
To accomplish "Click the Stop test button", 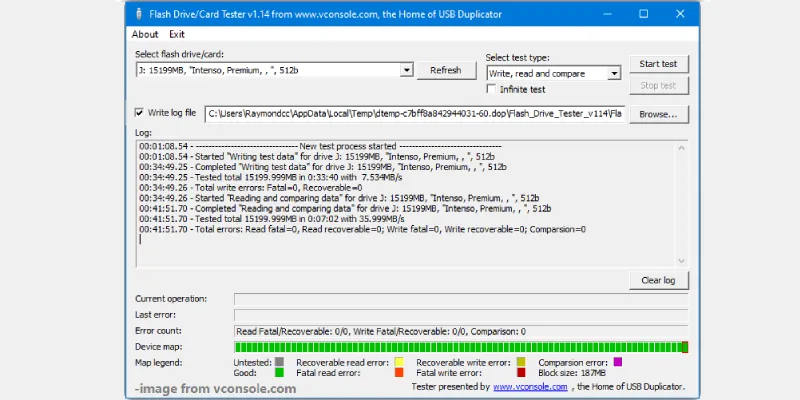I will (658, 86).
